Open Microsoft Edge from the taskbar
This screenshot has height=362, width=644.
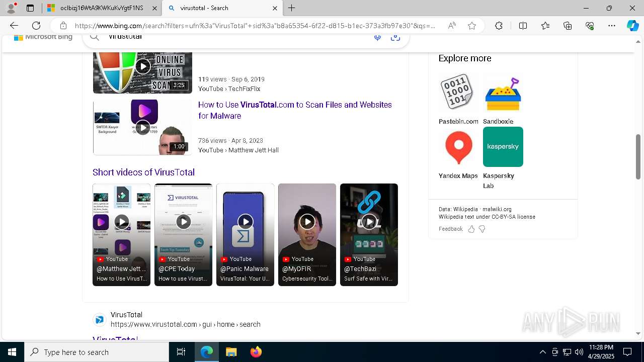point(207,352)
